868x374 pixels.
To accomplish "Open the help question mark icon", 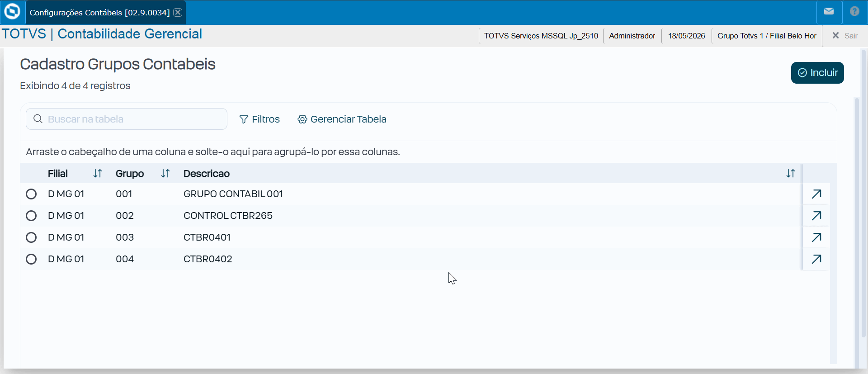I will click(854, 12).
